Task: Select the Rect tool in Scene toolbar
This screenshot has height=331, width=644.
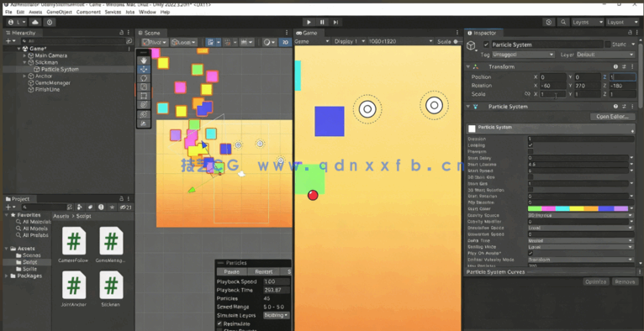Action: (x=143, y=96)
